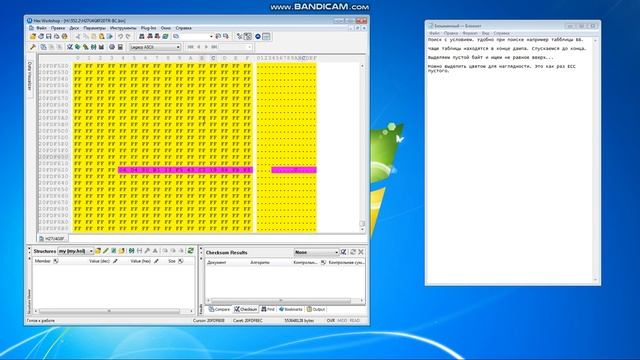Click the Save disk icon in Hex Workshop toolbar
The width and height of the screenshot is (640, 360).
pos(49,36)
